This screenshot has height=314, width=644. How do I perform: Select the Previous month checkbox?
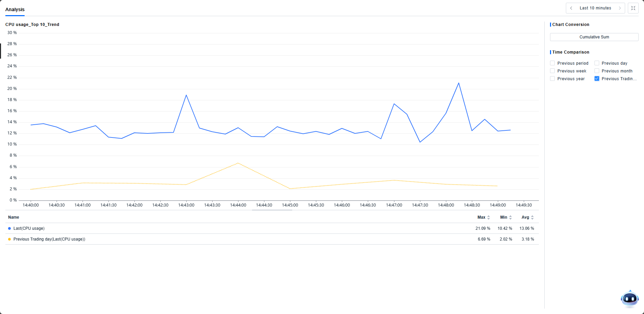click(x=597, y=71)
